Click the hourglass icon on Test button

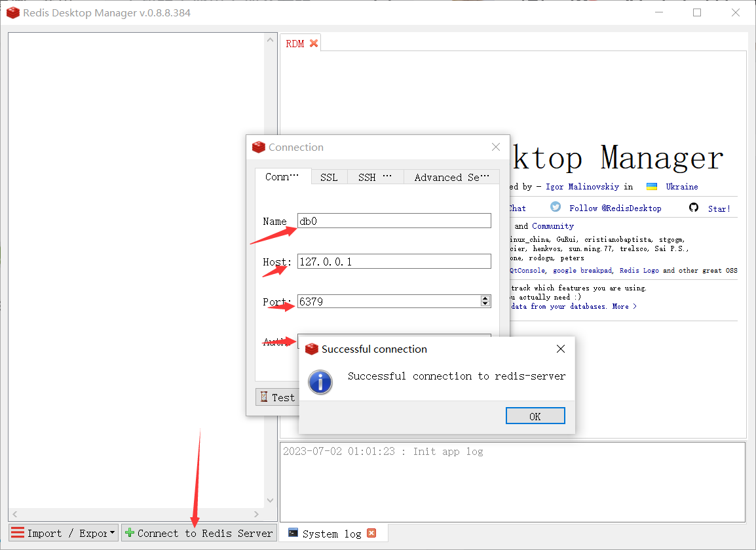pos(264,397)
